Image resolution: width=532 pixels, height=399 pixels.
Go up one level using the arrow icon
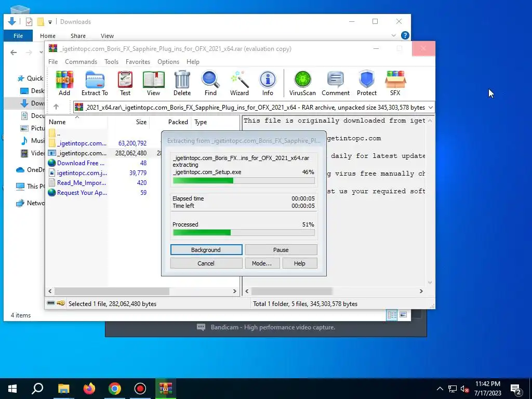[56, 107]
